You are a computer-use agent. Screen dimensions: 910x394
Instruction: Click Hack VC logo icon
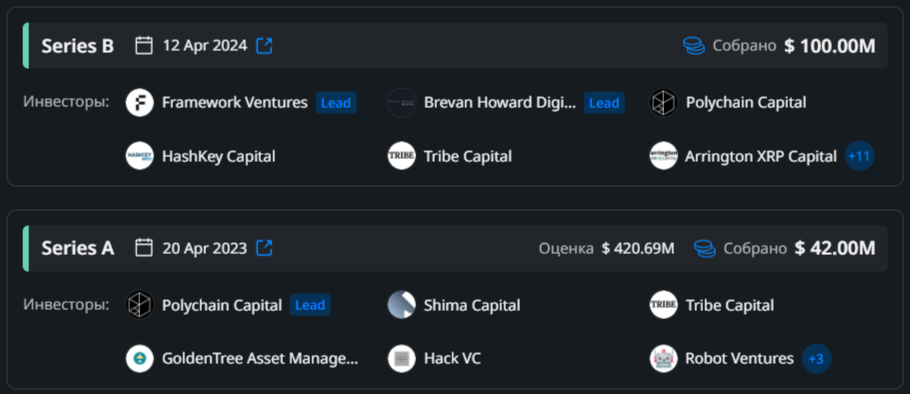coord(402,359)
